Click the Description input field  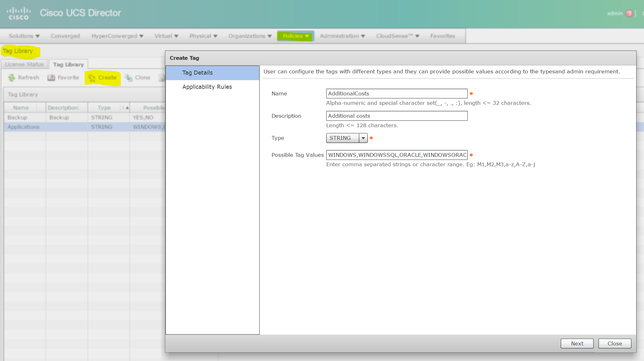point(397,116)
